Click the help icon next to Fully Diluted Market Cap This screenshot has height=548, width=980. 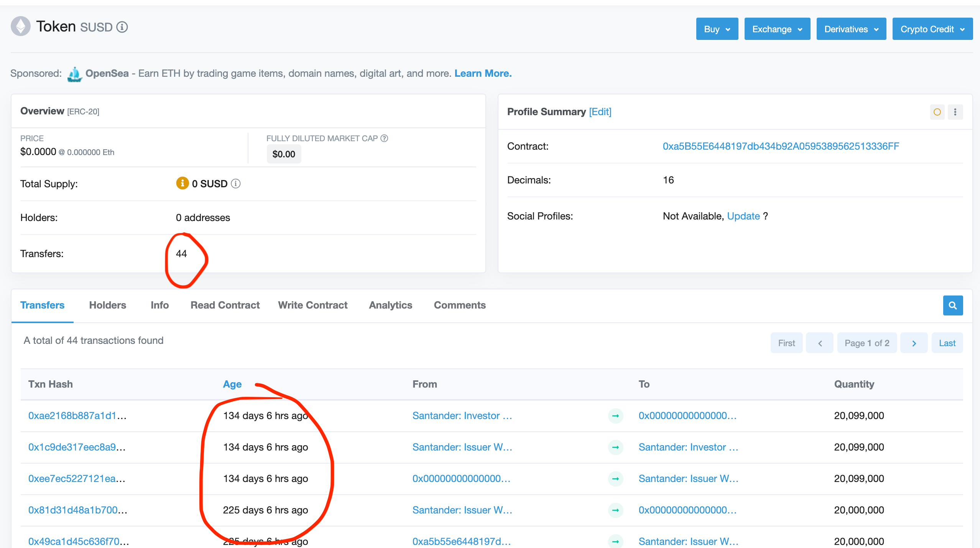tap(384, 138)
